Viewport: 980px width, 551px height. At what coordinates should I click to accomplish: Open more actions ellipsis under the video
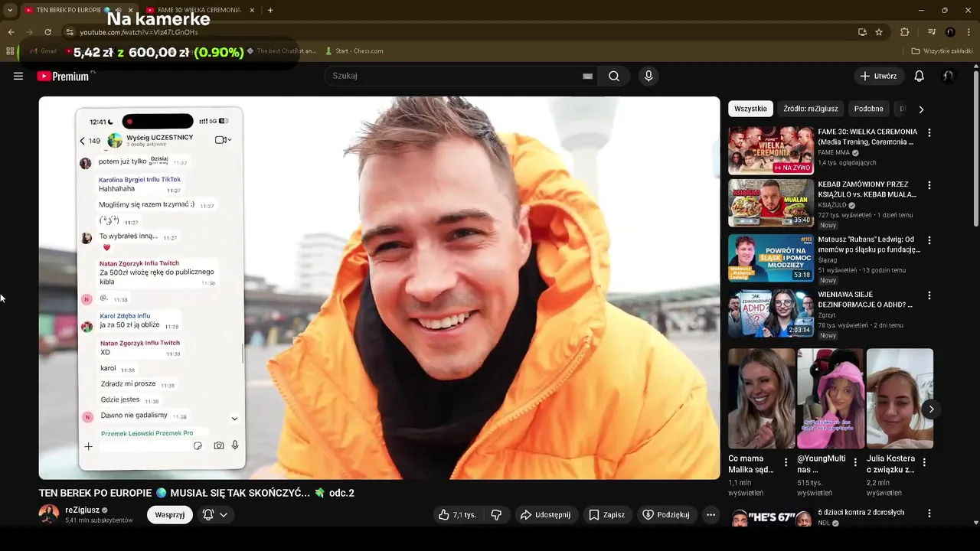(710, 515)
